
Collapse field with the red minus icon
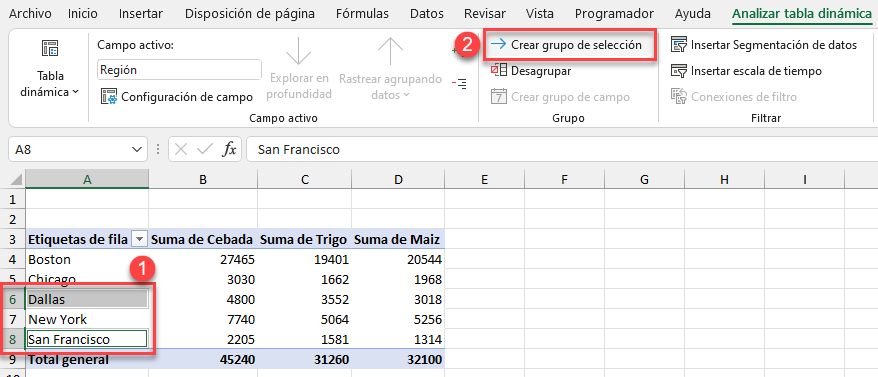(459, 84)
